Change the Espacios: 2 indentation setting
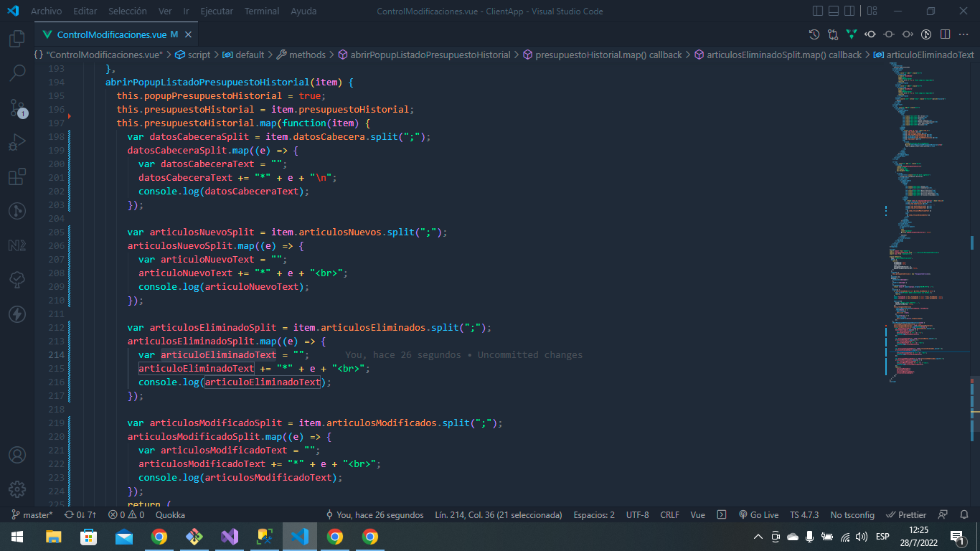980x551 pixels. click(x=594, y=514)
